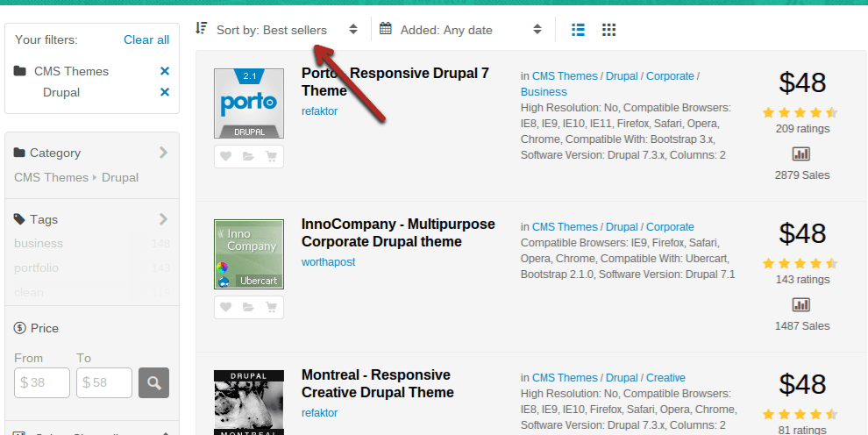The image size is (868, 435).
Task: Open Montreal Responsive Creative Drupal Theme
Action: coord(378,383)
